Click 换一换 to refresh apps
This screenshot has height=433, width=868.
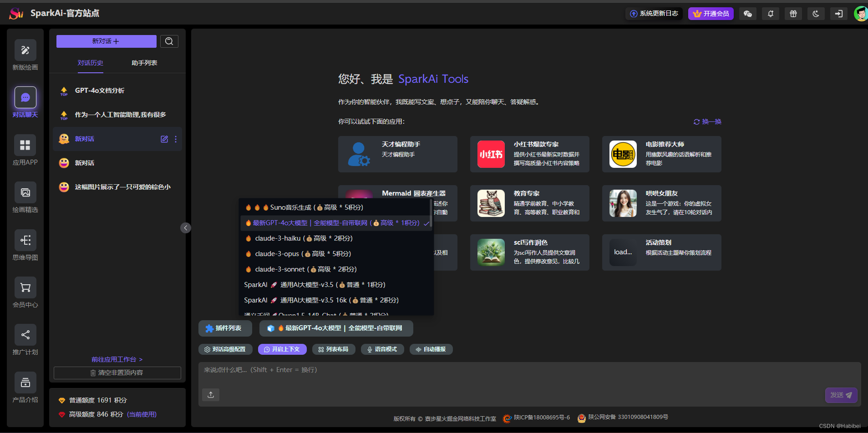click(x=707, y=122)
